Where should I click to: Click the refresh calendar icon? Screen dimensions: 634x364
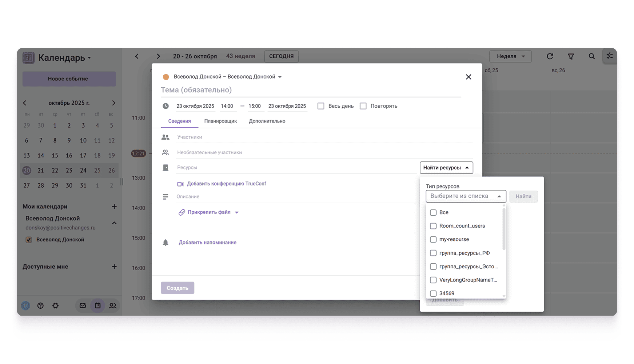pyautogui.click(x=550, y=56)
